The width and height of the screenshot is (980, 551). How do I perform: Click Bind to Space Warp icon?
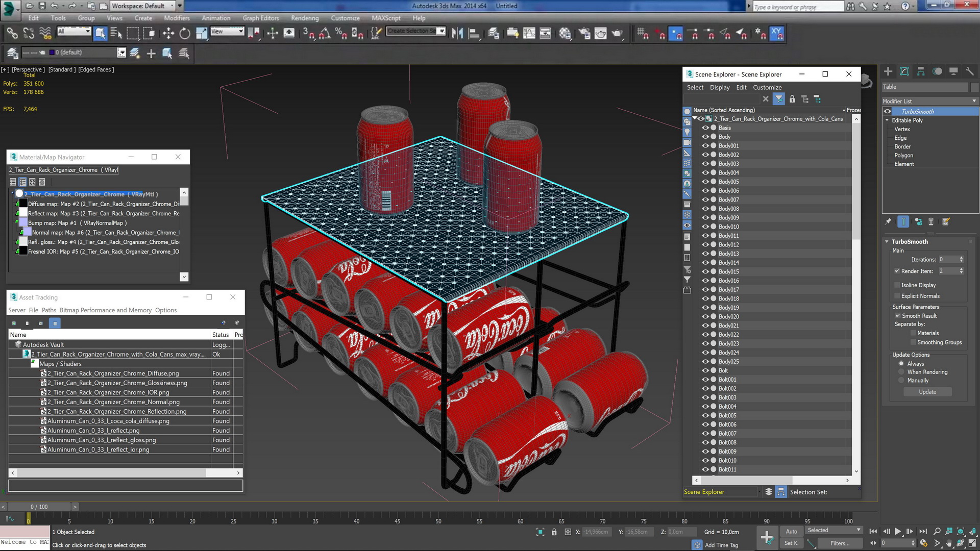[45, 34]
